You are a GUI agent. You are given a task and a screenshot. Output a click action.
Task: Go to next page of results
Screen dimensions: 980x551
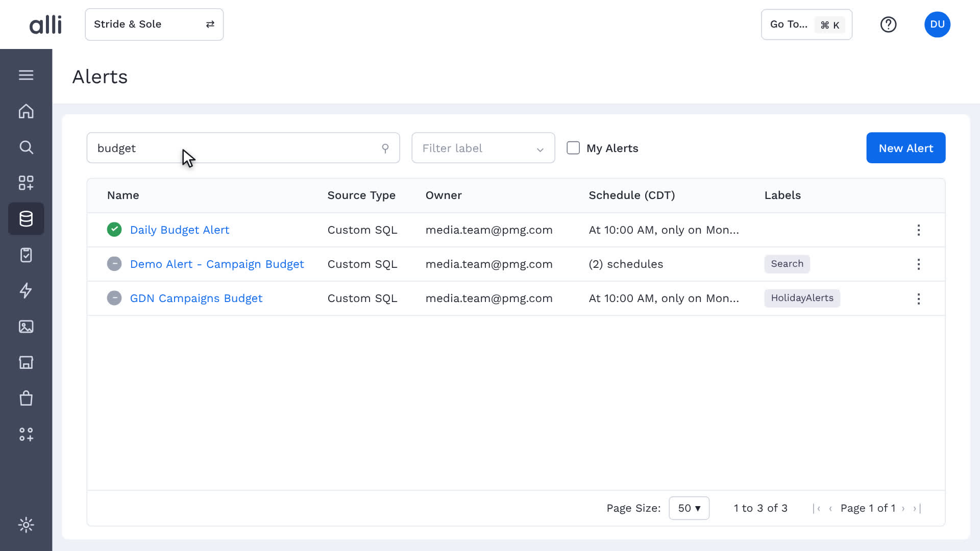click(x=903, y=509)
